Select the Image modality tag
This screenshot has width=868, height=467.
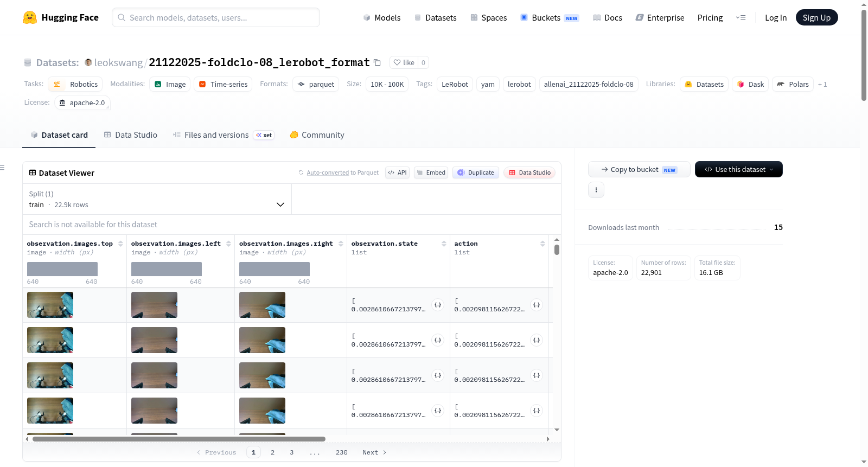click(x=170, y=84)
